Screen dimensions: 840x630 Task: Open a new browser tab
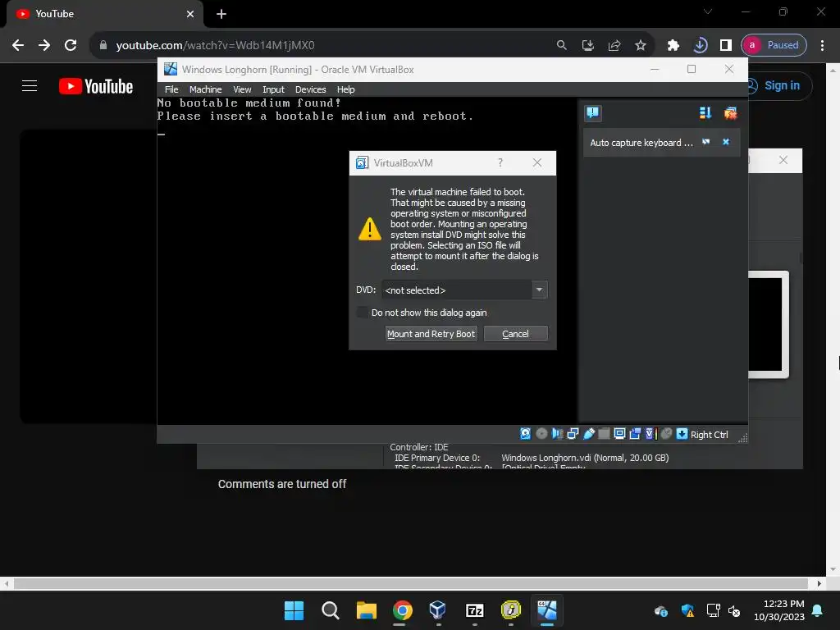tap(221, 14)
